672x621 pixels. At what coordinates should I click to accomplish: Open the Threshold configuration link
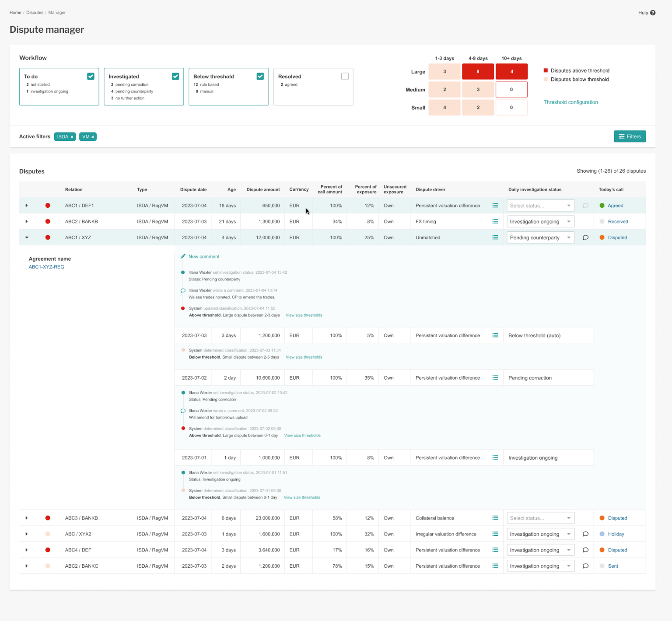tap(570, 102)
